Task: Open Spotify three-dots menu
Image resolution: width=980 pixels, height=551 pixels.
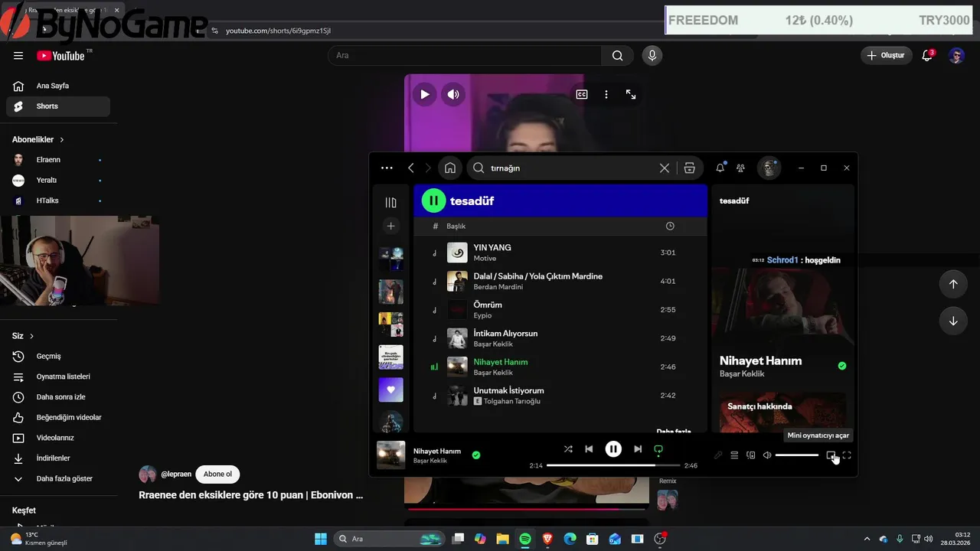Action: point(387,168)
